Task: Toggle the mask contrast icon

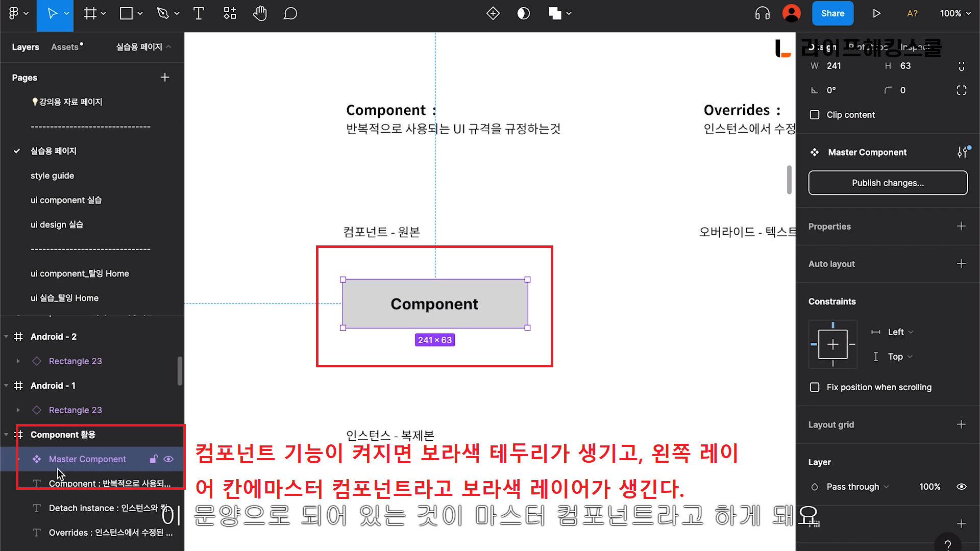Action: (523, 14)
